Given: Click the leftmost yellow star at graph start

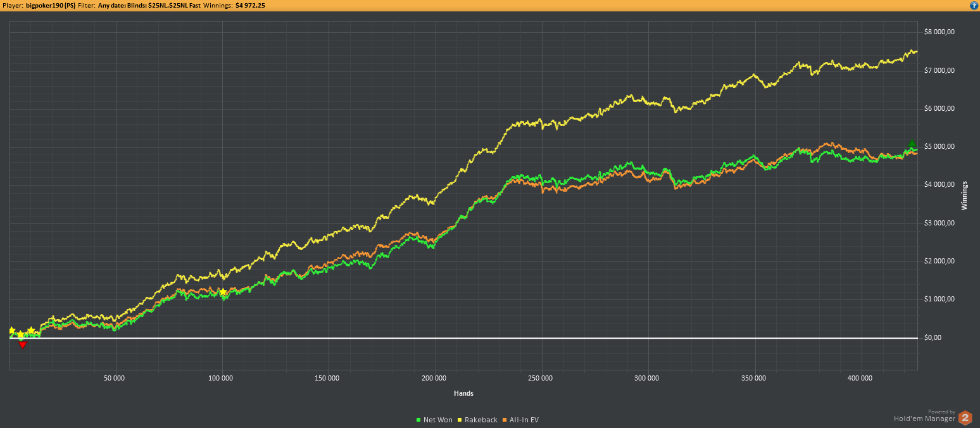Looking at the screenshot, I should [11, 330].
